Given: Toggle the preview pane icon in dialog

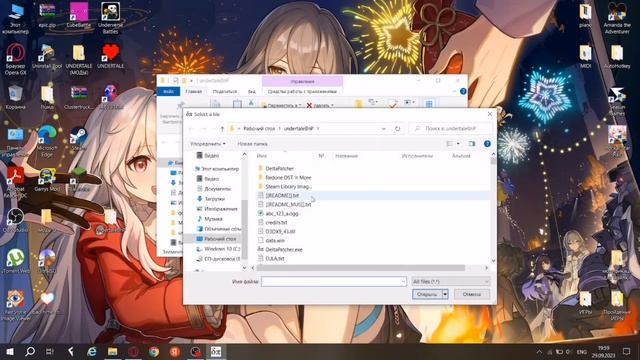Looking at the screenshot, I should point(472,144).
